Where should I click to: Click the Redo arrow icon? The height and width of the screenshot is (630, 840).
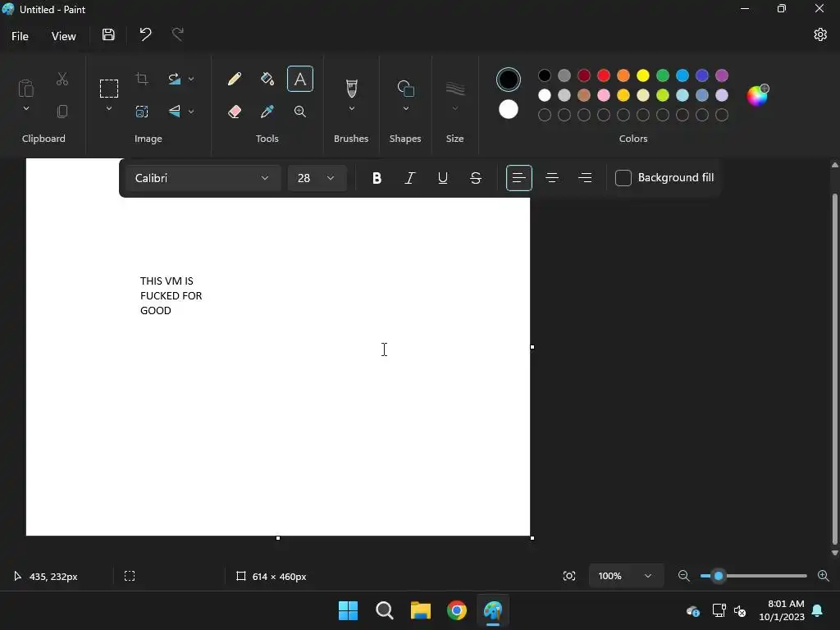177,34
